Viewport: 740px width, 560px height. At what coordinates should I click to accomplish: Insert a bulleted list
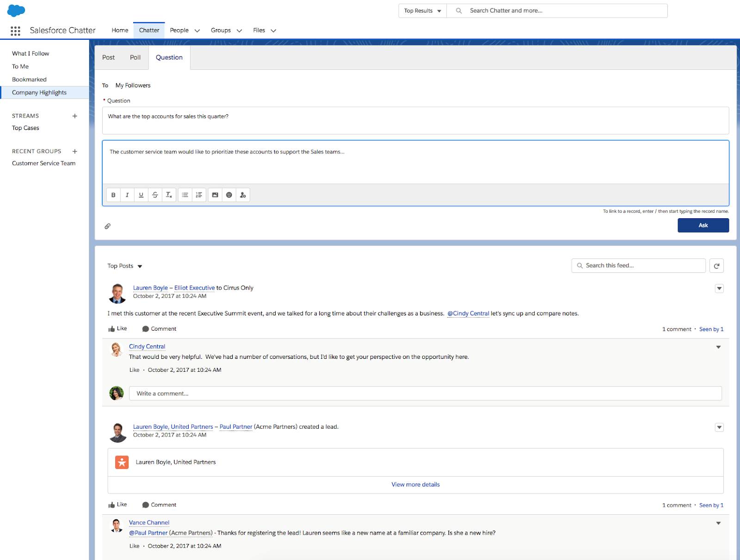click(x=185, y=195)
